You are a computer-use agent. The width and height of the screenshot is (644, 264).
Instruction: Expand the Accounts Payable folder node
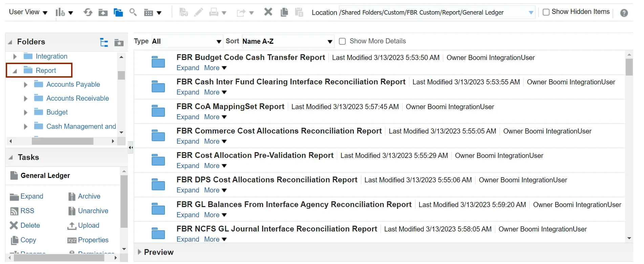click(25, 85)
